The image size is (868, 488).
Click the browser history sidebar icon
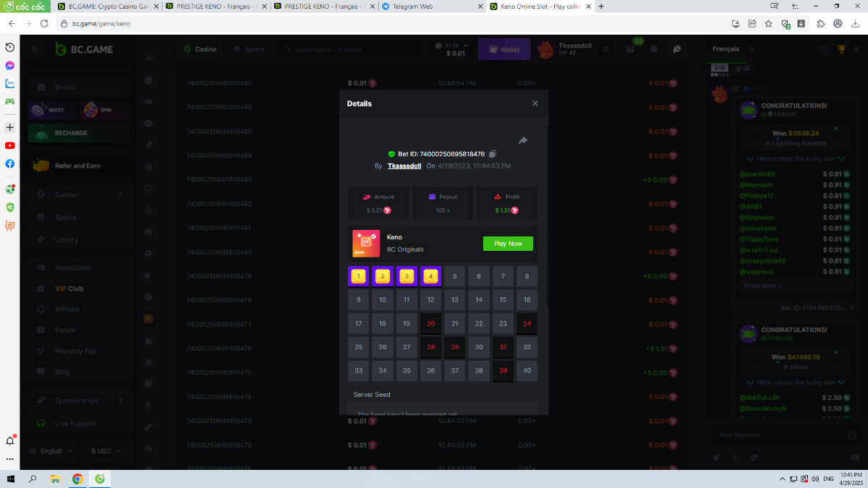[10, 47]
